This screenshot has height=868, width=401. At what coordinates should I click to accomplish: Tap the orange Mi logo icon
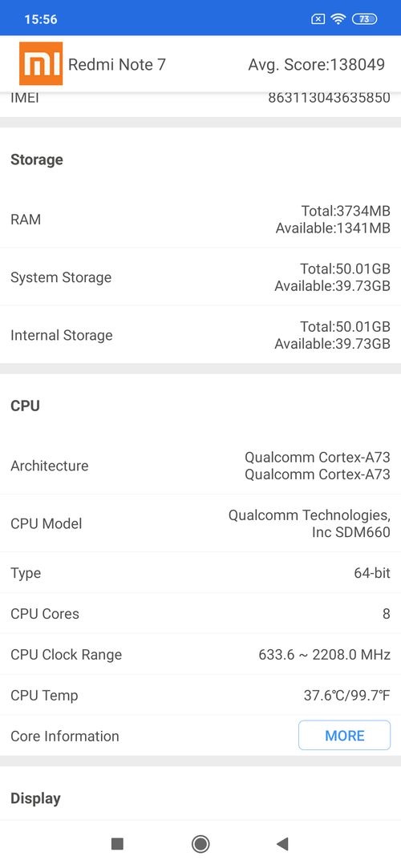tap(41, 63)
